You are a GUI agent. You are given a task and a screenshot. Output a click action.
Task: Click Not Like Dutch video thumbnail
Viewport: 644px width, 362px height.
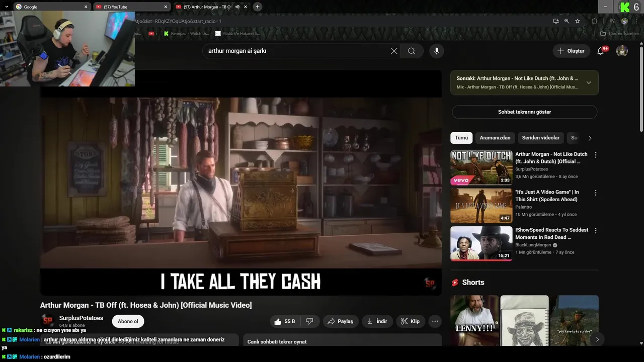click(x=481, y=168)
